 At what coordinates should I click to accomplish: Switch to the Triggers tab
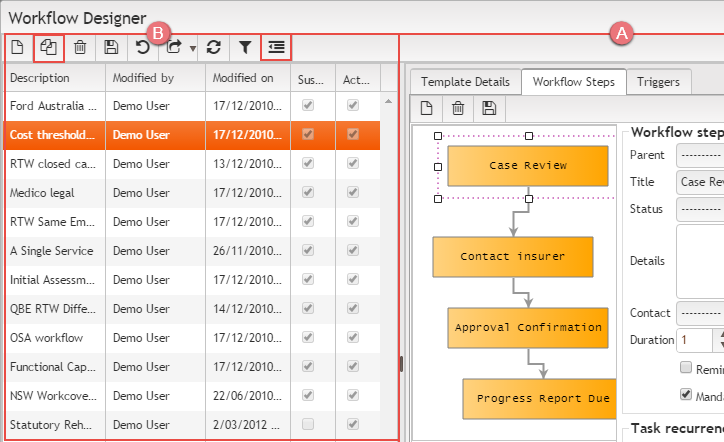click(x=658, y=82)
